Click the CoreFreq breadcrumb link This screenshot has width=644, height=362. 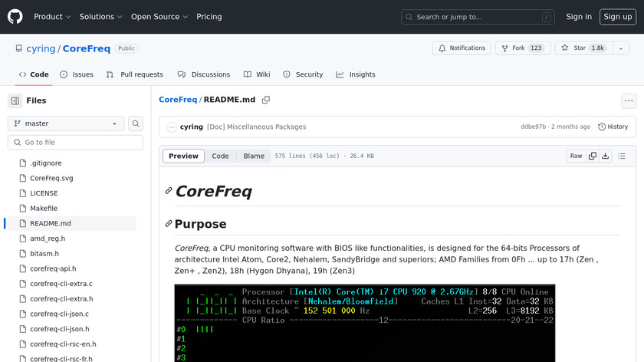click(178, 100)
